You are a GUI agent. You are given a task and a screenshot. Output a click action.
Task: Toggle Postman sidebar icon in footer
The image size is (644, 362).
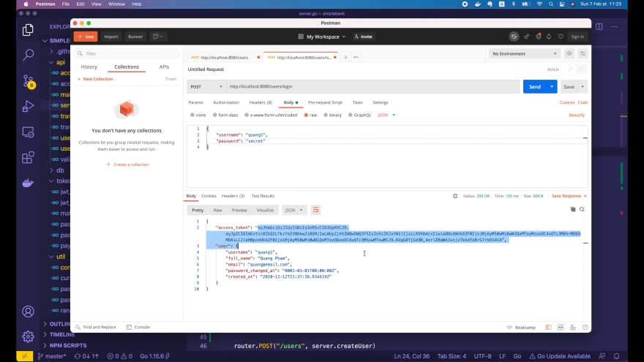(x=548, y=327)
